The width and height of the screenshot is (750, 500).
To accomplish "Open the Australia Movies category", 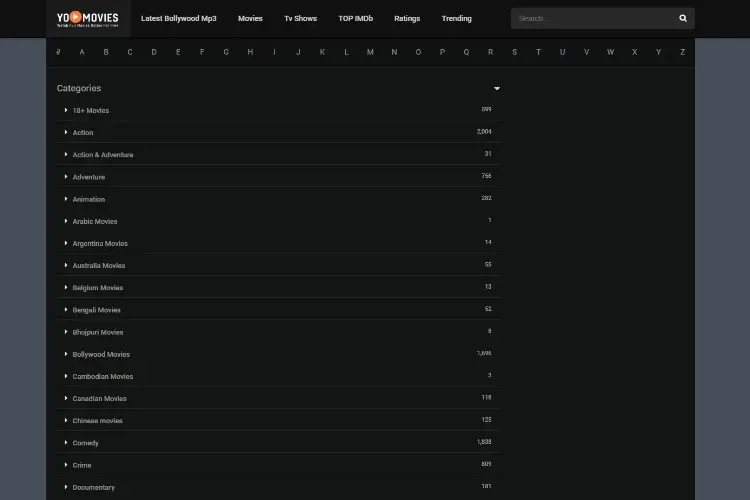I will pyautogui.click(x=99, y=266).
